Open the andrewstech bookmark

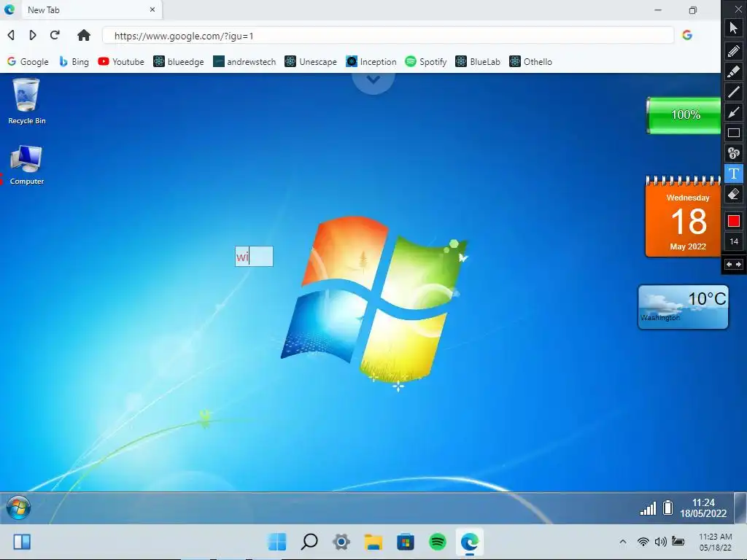244,62
